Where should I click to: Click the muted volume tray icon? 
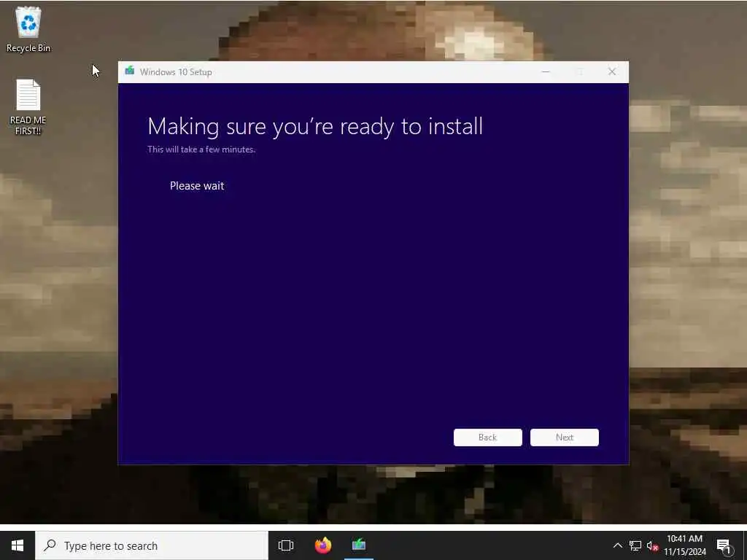[652, 546]
